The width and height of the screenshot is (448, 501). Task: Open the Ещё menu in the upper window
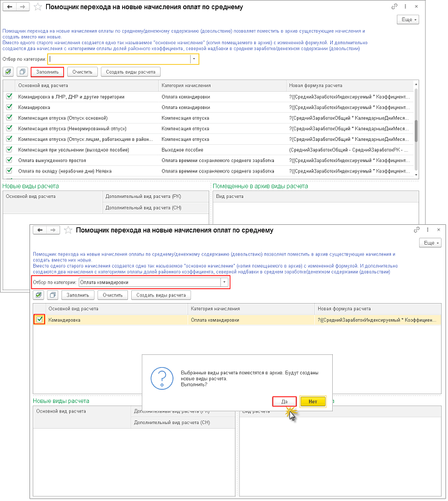(x=408, y=20)
